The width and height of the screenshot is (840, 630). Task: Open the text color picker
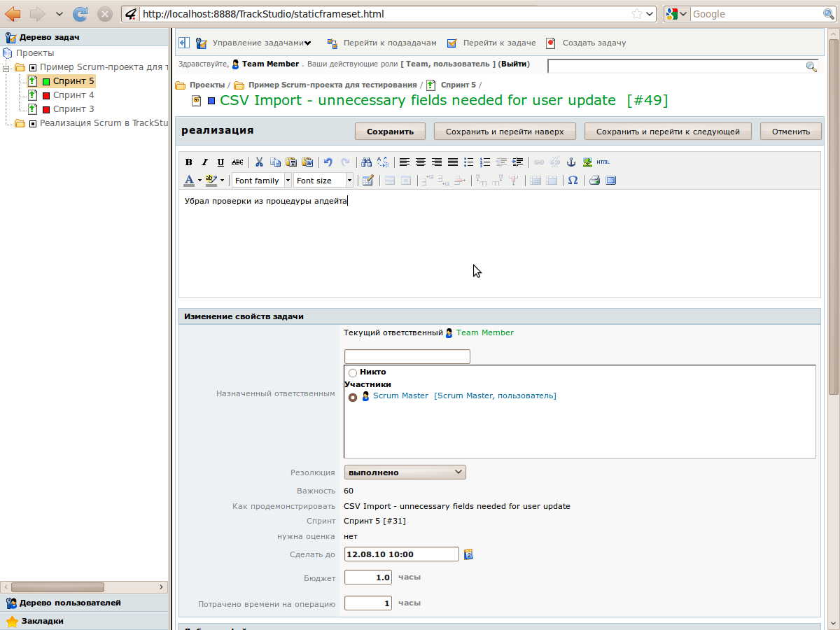[199, 181]
